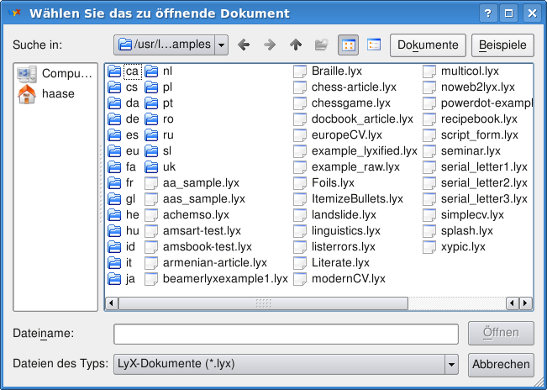The image size is (547, 390).
Task: Cancel with the Abbrechen button
Action: [x=501, y=365]
